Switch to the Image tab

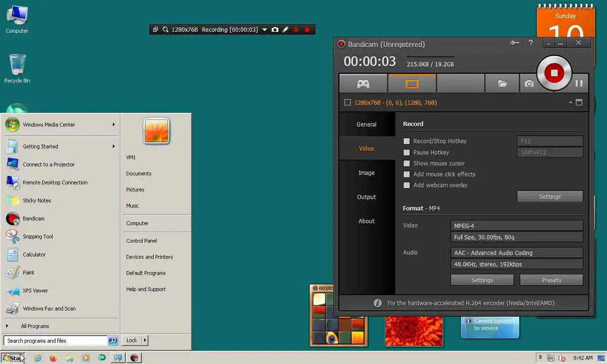(367, 173)
